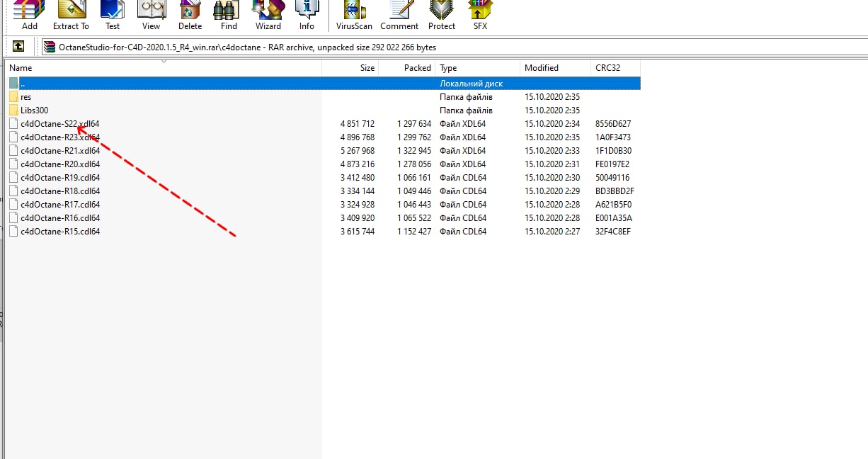Click modified date 15.10.2020 2:27
This screenshot has width=868, height=459.
click(x=552, y=232)
